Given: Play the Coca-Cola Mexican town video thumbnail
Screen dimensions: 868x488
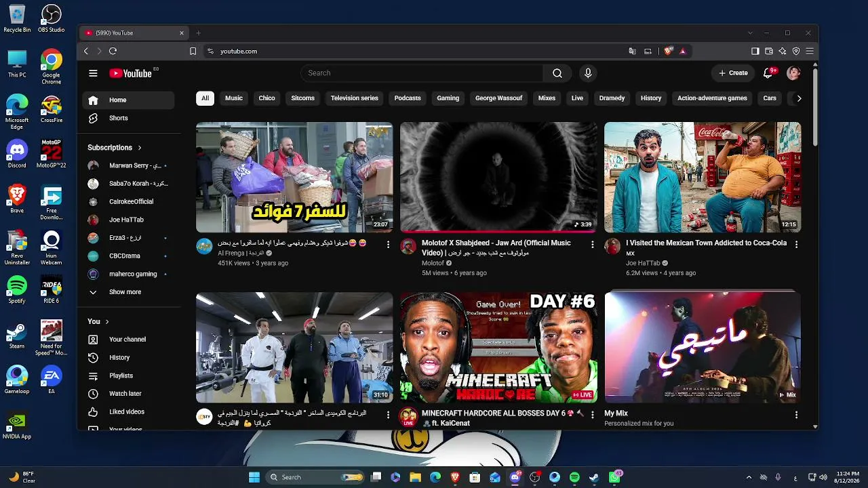Looking at the screenshot, I should 703,177.
